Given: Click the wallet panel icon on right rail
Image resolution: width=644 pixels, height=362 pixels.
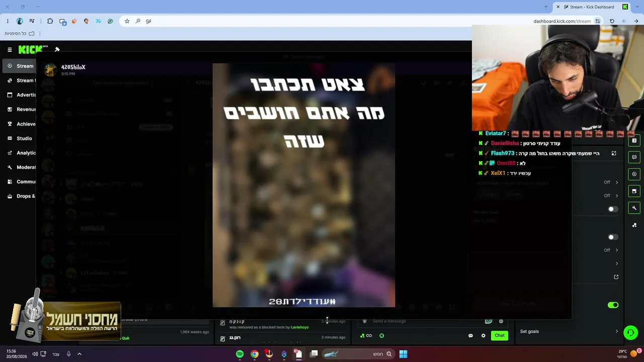Looking at the screenshot, I should coord(634,191).
